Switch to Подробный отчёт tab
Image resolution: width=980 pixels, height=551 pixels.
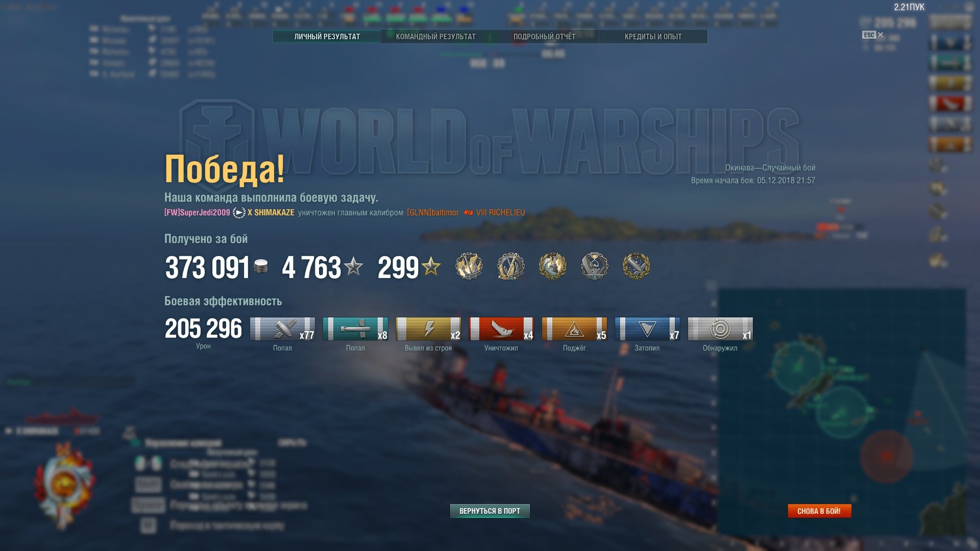pos(544,37)
